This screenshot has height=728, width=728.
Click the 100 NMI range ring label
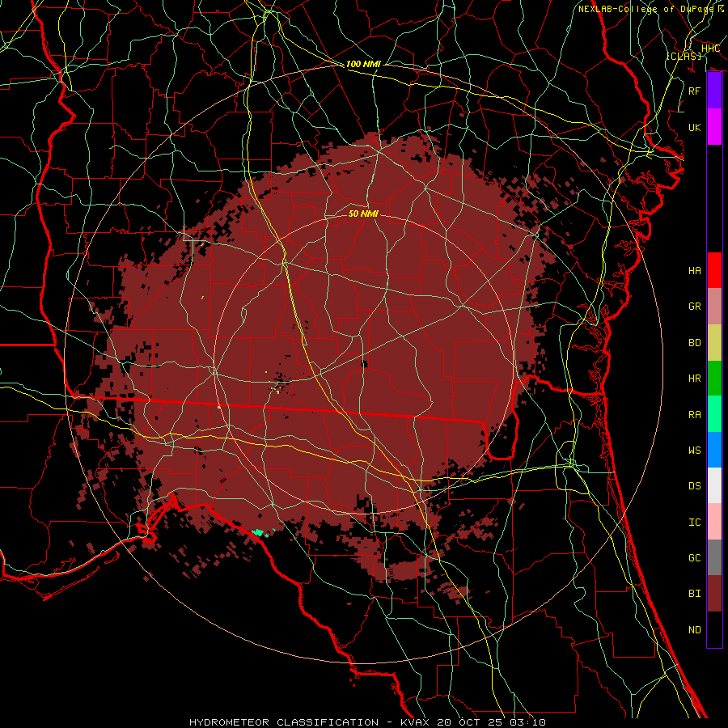tap(363, 64)
